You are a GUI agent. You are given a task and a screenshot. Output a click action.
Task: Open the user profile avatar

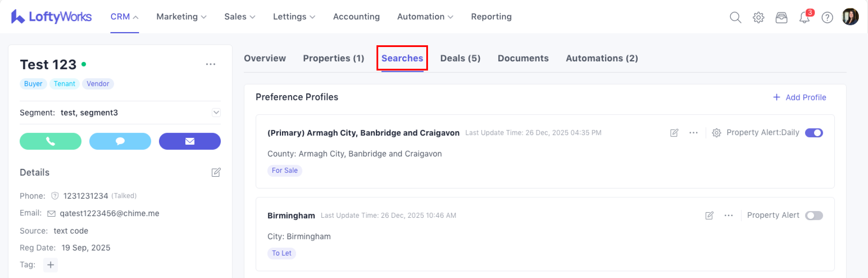pos(850,17)
